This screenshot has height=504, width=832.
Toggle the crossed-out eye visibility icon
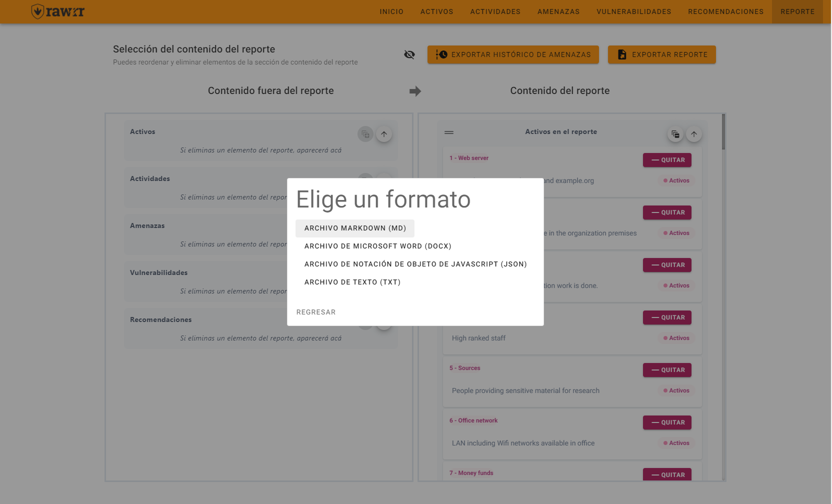tap(409, 54)
